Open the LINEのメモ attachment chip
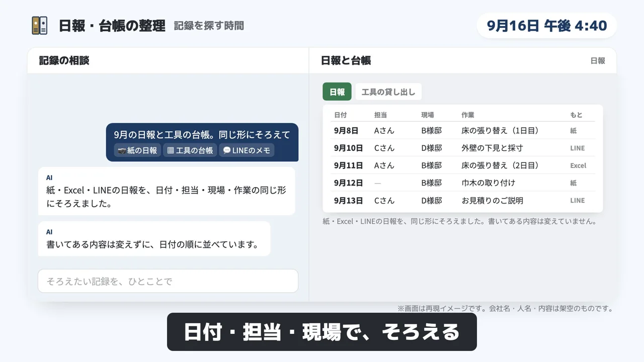 (247, 150)
